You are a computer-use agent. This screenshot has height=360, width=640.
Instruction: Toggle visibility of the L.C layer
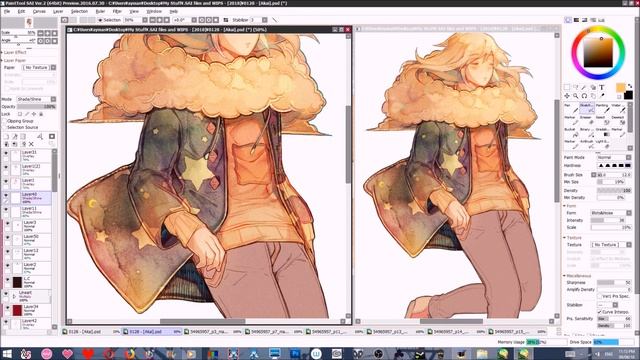pyautogui.click(x=7, y=280)
